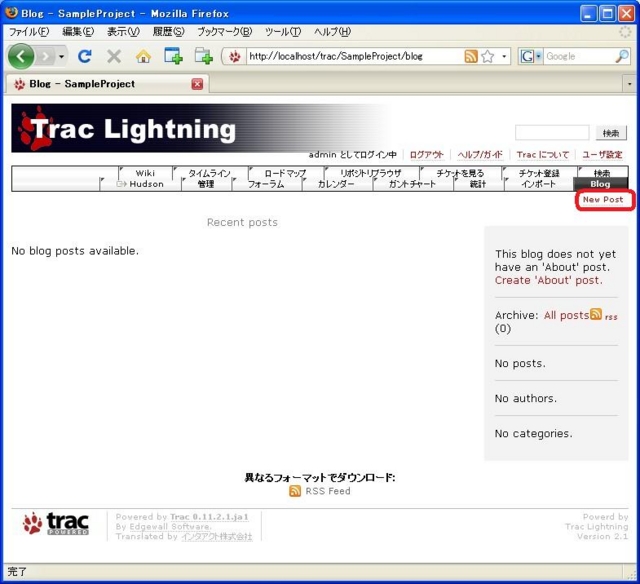Open the Trac 0.11.2.1.ja1 footer link

(209, 517)
